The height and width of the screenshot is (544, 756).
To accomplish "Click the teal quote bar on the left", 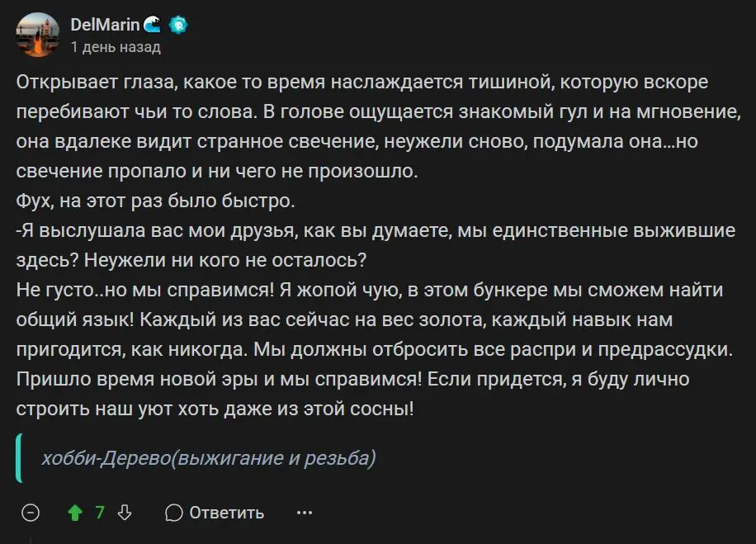I will tap(18, 458).
